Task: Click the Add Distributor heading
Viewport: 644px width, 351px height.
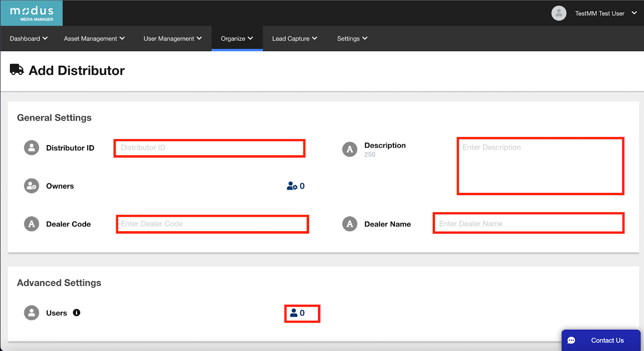Action: pyautogui.click(x=76, y=70)
